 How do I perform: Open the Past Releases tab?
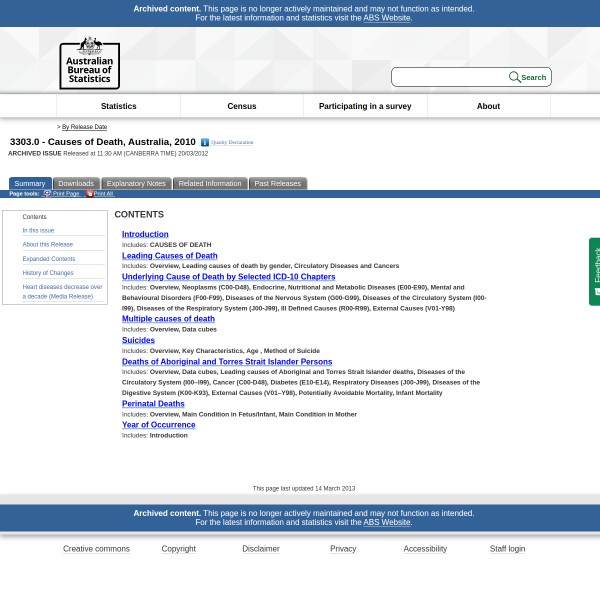277,184
